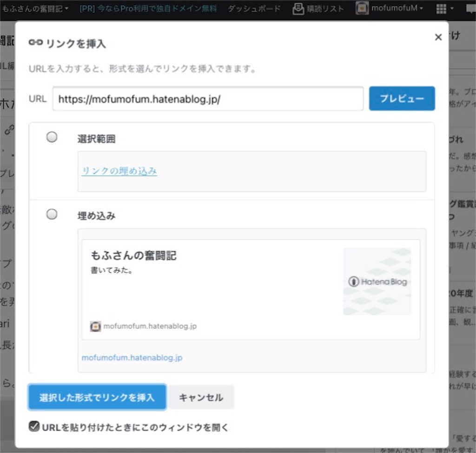
Task: Click the link icon in editor toolbar behind dialog
Action: (x=9, y=130)
